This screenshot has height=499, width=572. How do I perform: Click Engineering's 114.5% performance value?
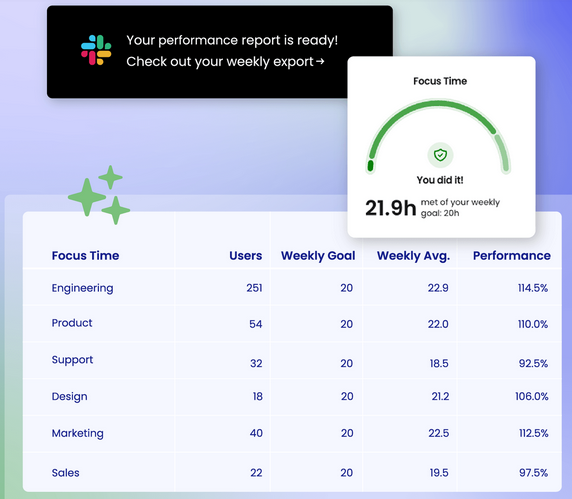tap(533, 288)
